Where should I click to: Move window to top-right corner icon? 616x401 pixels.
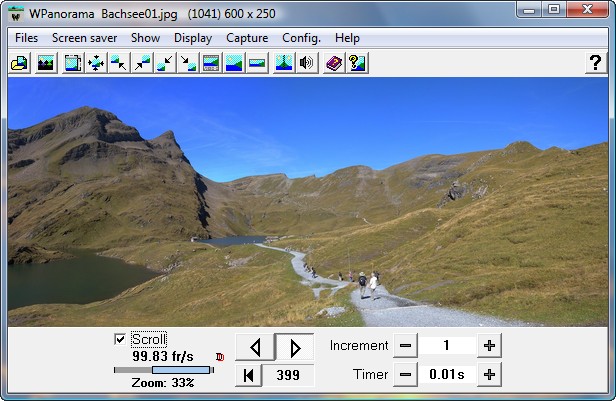(x=142, y=63)
